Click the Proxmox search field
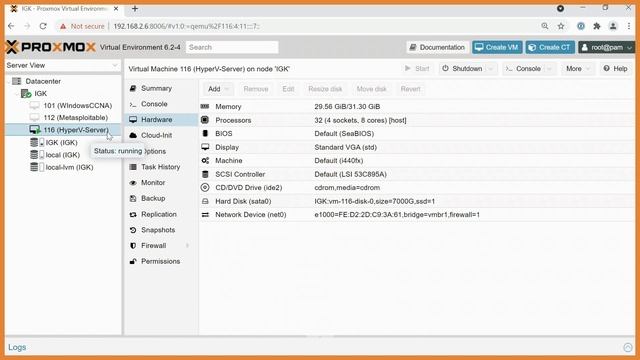The image size is (640, 360). [x=232, y=47]
